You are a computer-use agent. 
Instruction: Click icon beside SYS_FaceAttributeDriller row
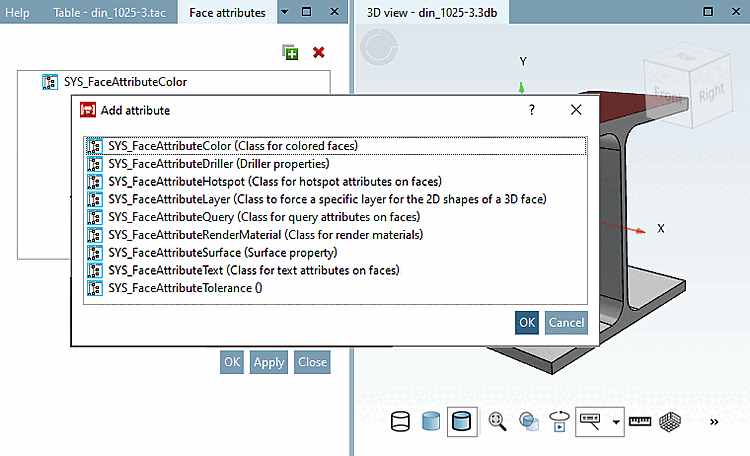pos(95,164)
